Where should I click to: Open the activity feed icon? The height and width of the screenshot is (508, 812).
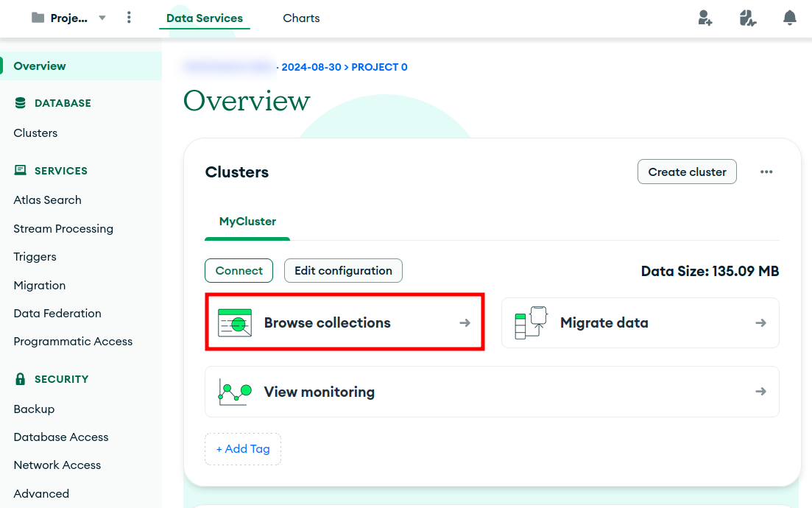[x=748, y=18]
